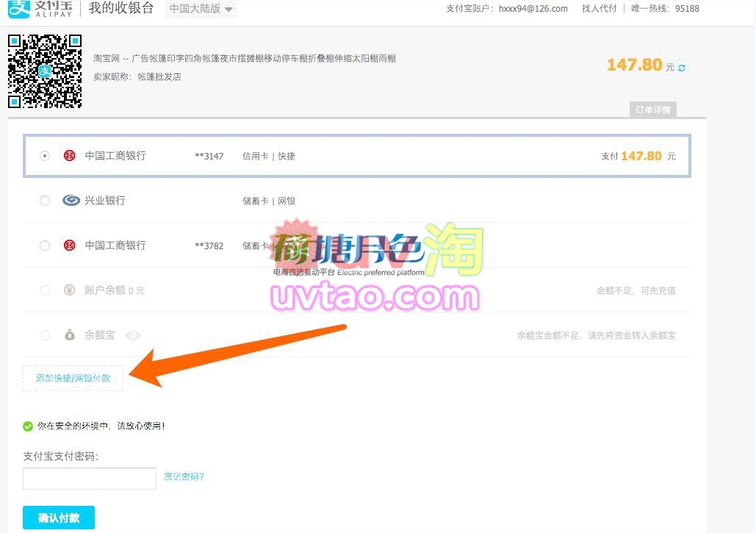The image size is (756, 533).
Task: Click the ICBC logo on card **3782
Action: tap(69, 246)
